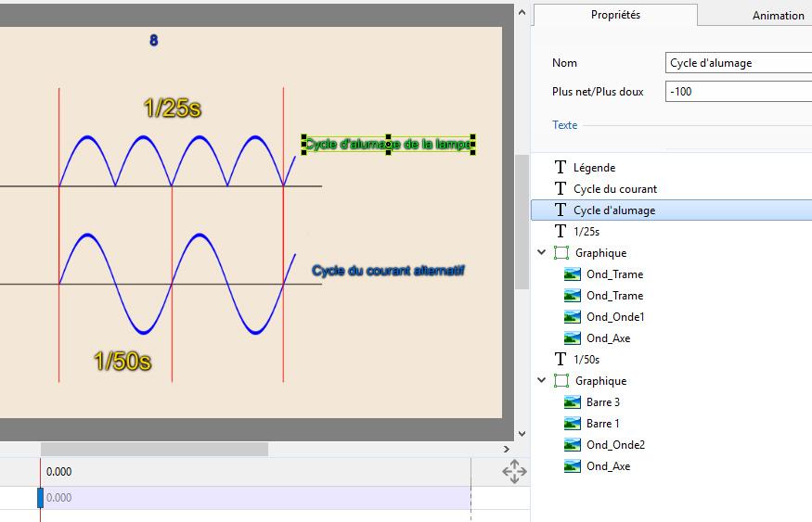This screenshot has width=812, height=522.
Task: Select the Ond_Onde2 layer name
Action: click(615, 444)
